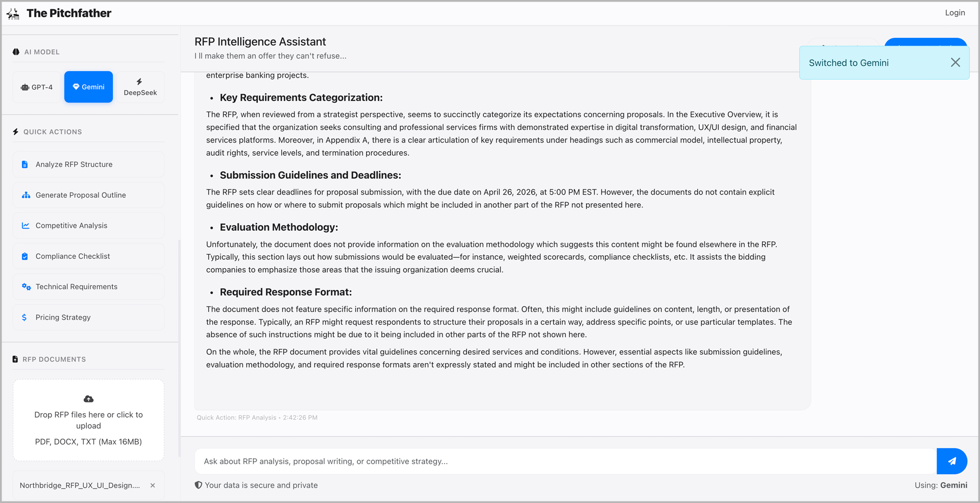Click The Pitchfather logo icon
This screenshot has height=503, width=980.
point(13,14)
